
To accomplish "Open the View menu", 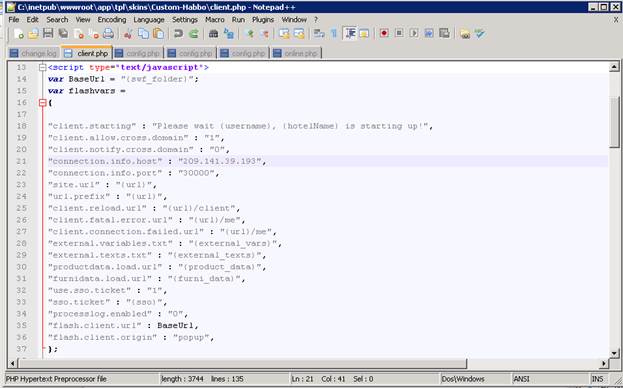I will pos(83,19).
